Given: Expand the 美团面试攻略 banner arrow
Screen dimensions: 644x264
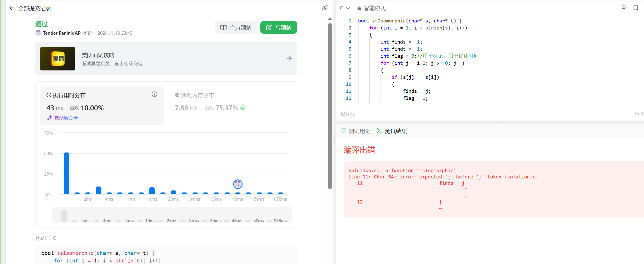Looking at the screenshot, I should tap(289, 59).
